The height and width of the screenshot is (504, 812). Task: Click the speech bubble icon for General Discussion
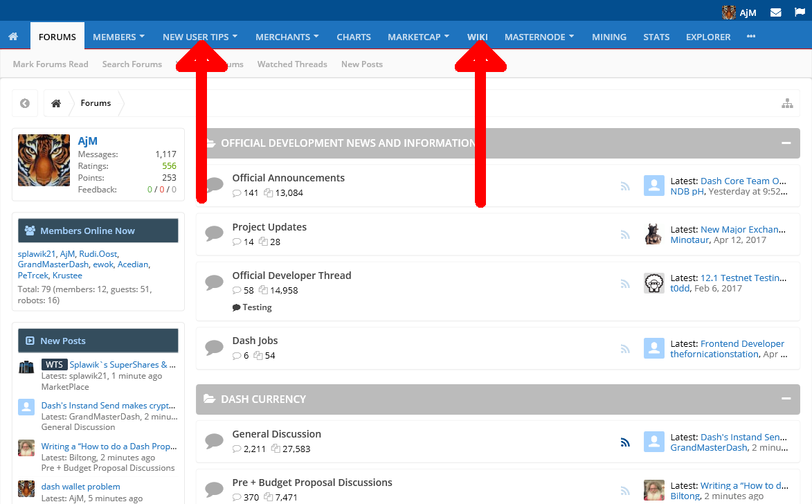(214, 441)
